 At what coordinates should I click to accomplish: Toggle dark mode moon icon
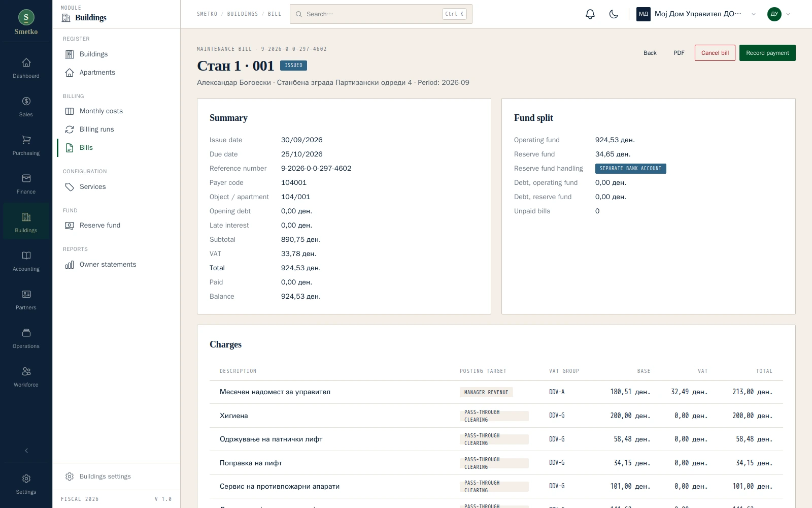tap(614, 14)
